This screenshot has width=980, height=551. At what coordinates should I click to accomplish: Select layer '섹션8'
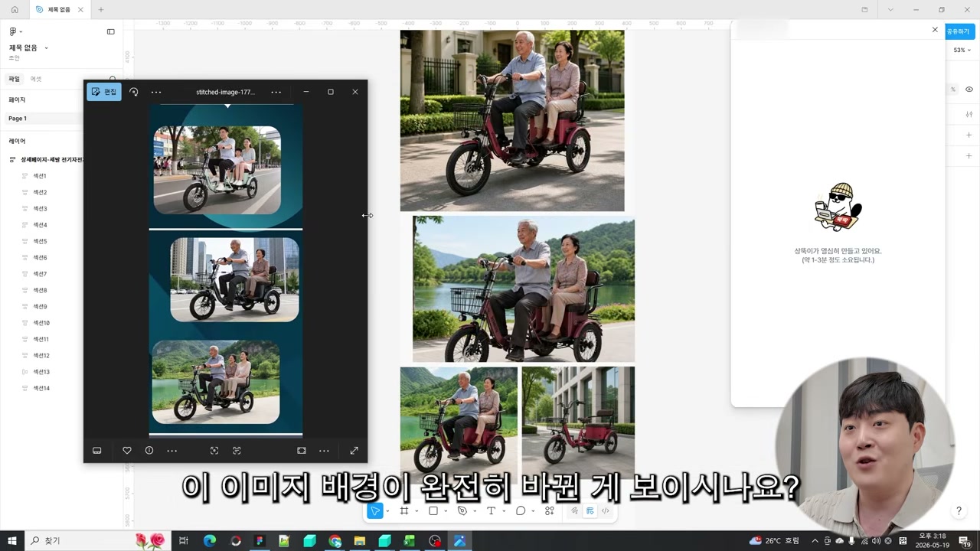pos(40,290)
